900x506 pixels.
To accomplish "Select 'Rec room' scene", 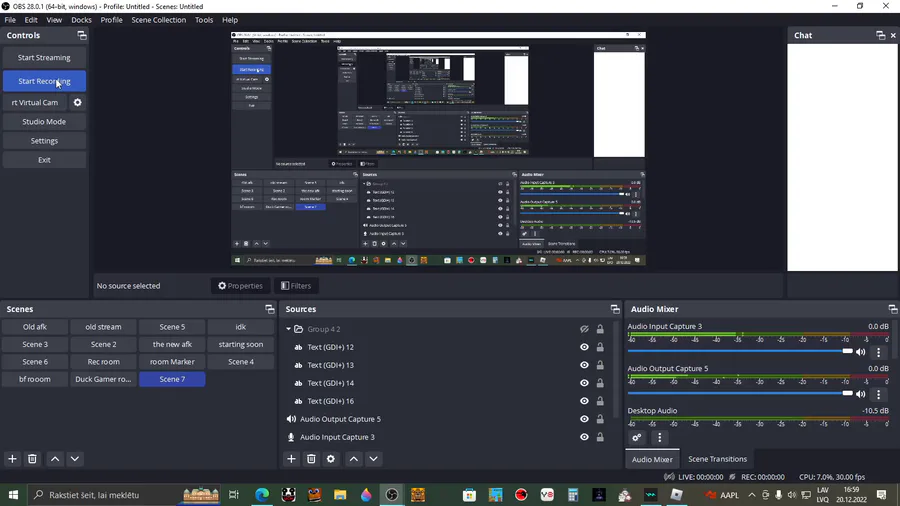I will point(103,362).
